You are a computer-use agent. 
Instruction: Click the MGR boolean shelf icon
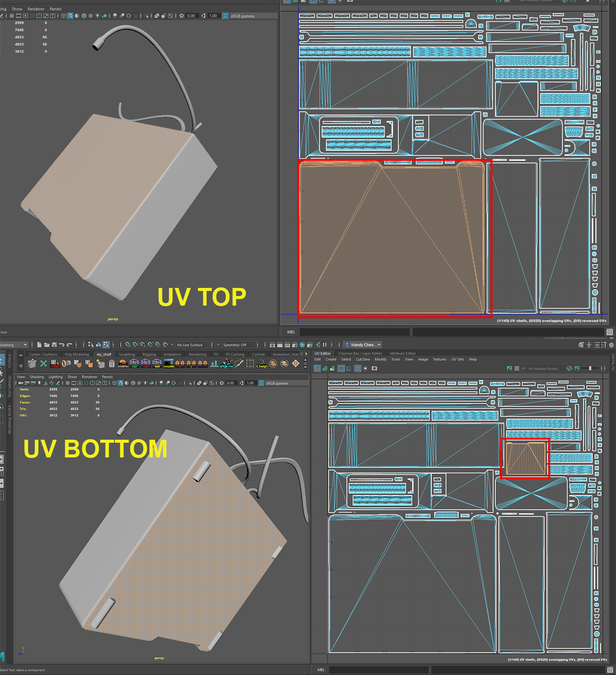[x=124, y=363]
